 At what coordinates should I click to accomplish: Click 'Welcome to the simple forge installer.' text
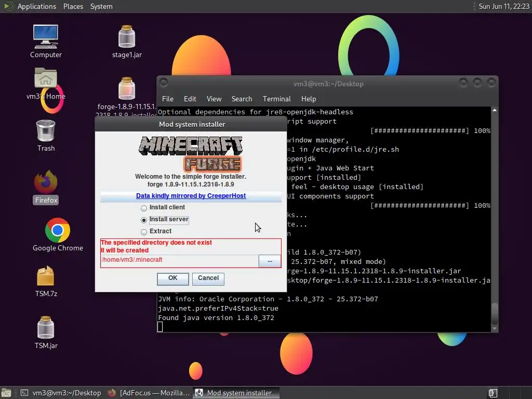tap(191, 177)
